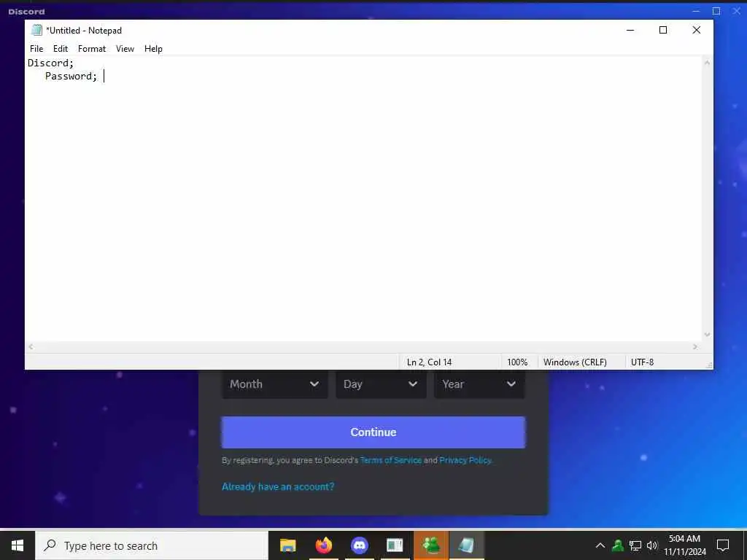The image size is (747, 560).
Task: Minimize the Notepad window
Action: click(x=630, y=30)
